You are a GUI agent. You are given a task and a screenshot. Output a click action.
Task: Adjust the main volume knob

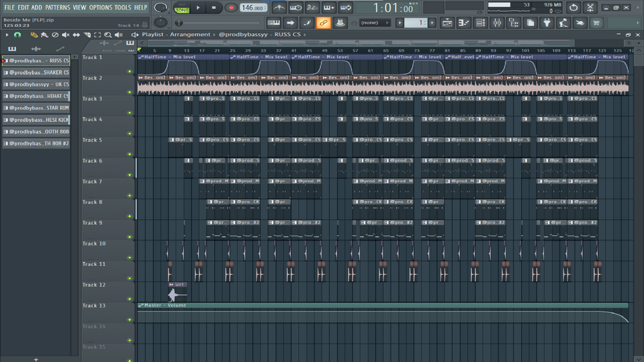tap(161, 8)
